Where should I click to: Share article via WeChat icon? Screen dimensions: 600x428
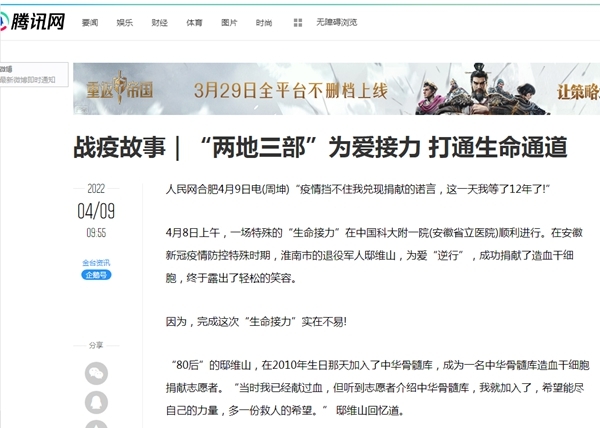coord(95,374)
